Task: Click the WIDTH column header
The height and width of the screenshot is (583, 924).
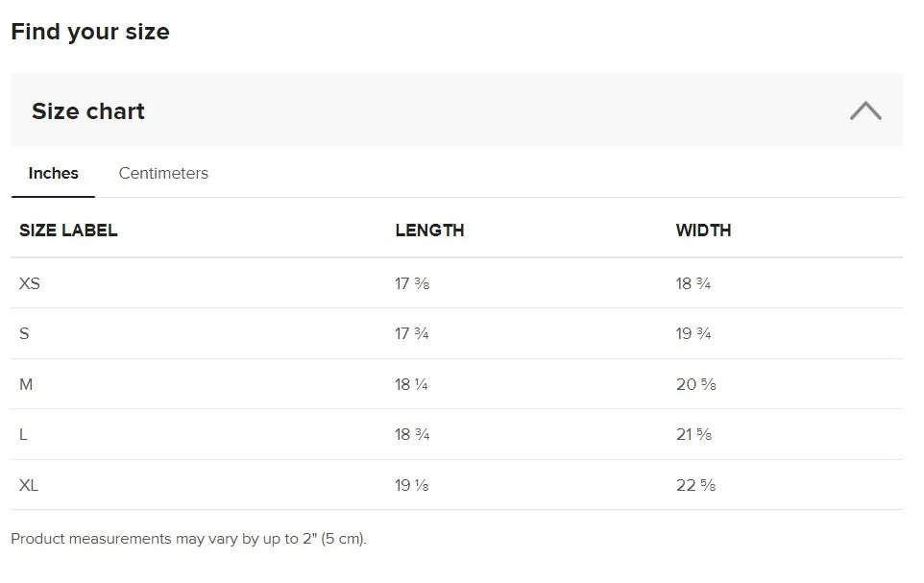Action: [703, 230]
